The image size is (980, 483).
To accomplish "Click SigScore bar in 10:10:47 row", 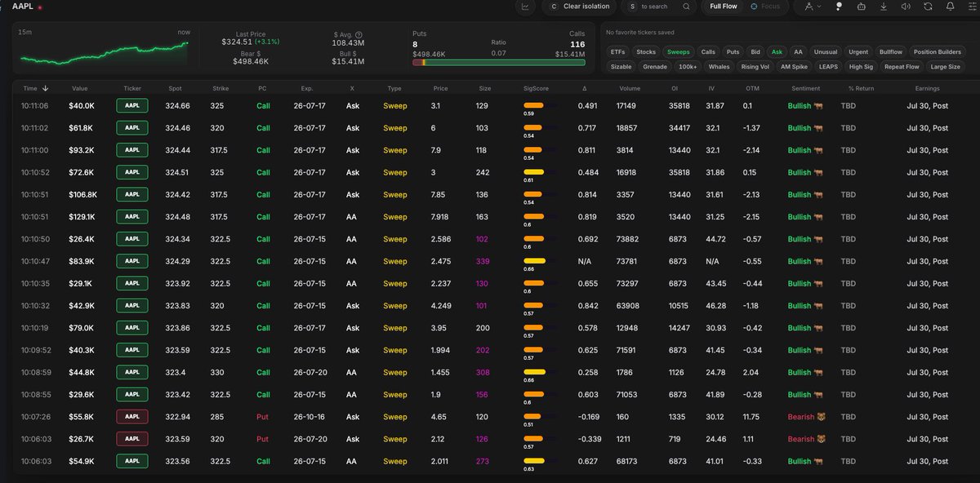I will (x=533, y=261).
